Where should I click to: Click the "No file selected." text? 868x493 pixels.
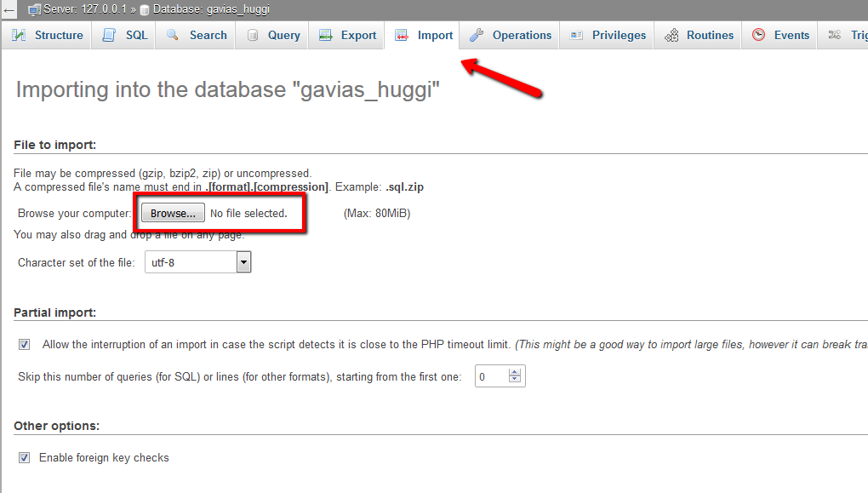(248, 213)
